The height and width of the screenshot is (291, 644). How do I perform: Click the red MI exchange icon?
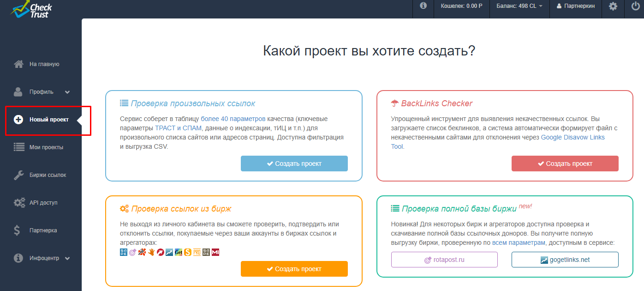point(215,252)
